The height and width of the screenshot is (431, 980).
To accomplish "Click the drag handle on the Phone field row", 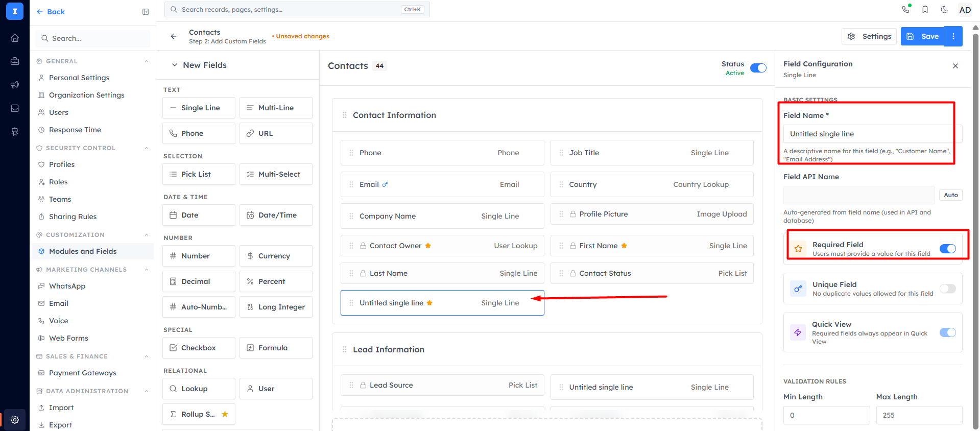I will click(351, 153).
